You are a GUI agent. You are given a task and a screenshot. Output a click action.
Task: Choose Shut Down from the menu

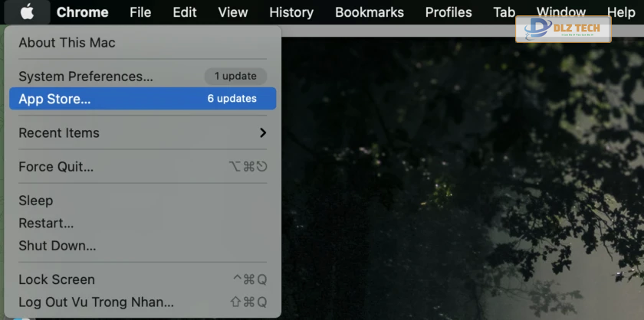coord(143,246)
